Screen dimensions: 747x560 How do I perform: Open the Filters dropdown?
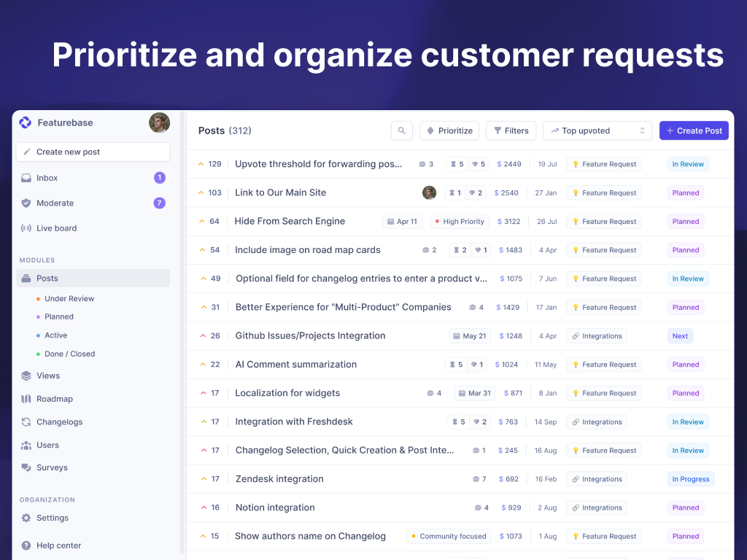(x=511, y=131)
